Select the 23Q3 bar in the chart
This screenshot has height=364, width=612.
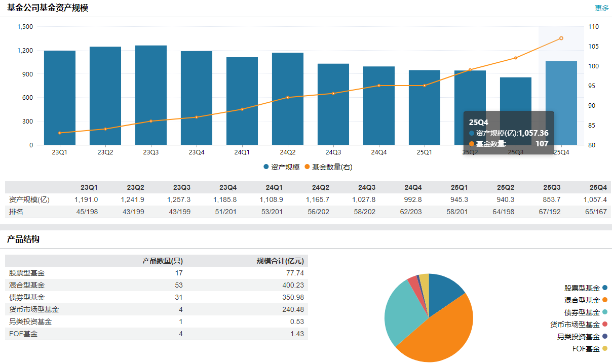[151, 96]
